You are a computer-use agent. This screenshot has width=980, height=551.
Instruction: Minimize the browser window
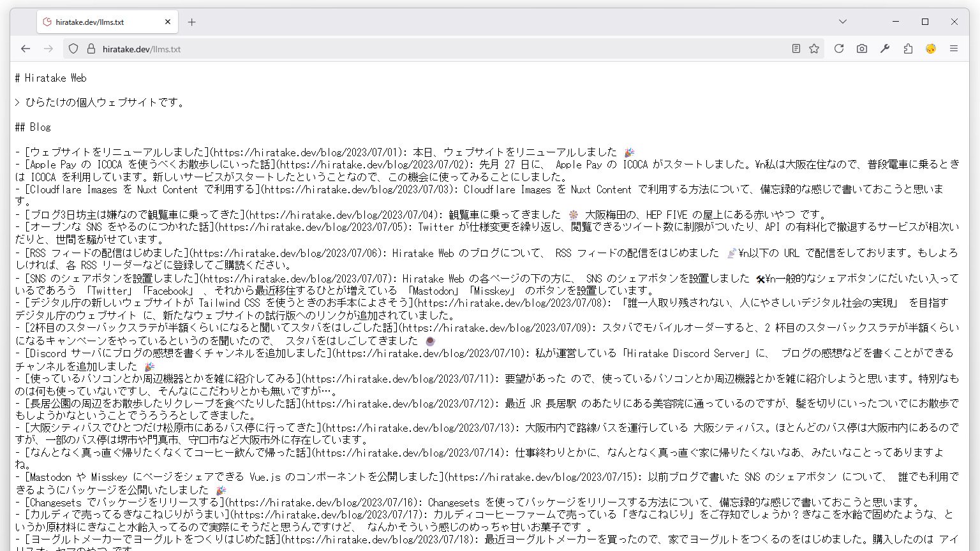pyautogui.click(x=895, y=22)
